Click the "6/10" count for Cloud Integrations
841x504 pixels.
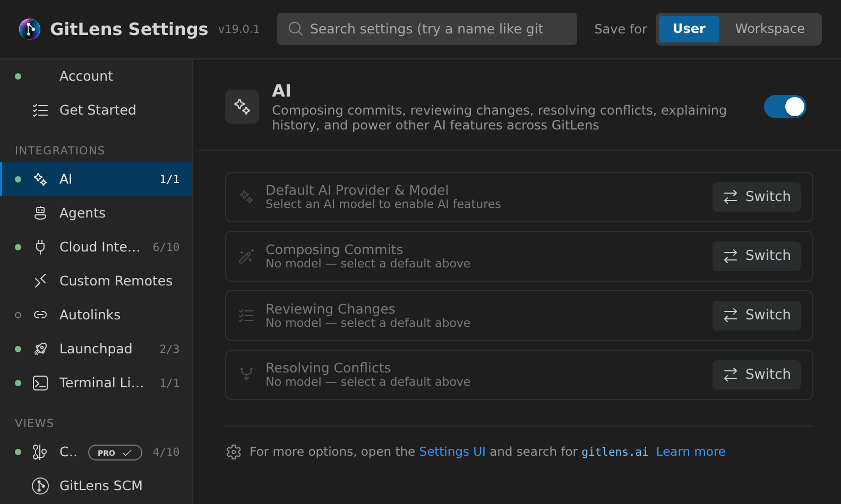click(166, 247)
